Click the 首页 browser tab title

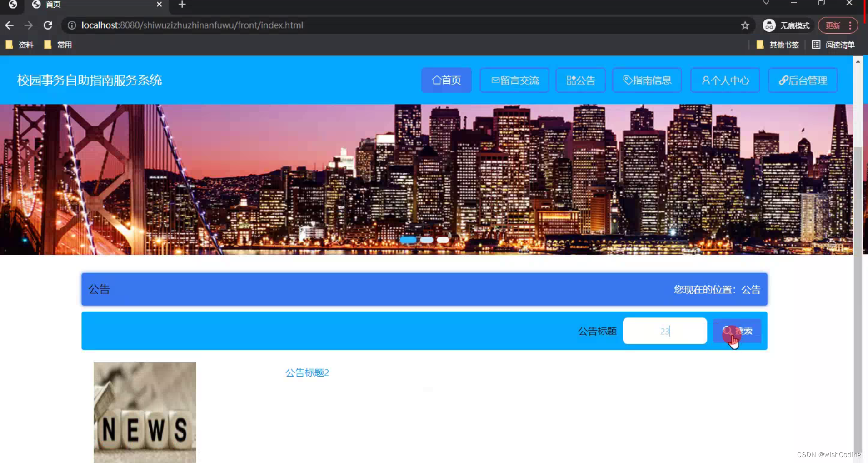[x=53, y=4]
